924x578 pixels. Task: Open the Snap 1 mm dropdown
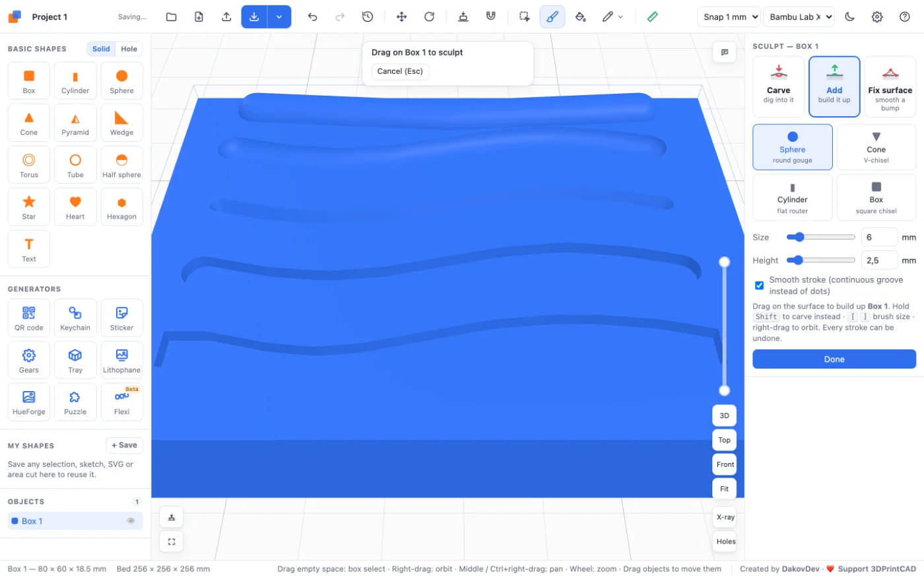click(729, 17)
